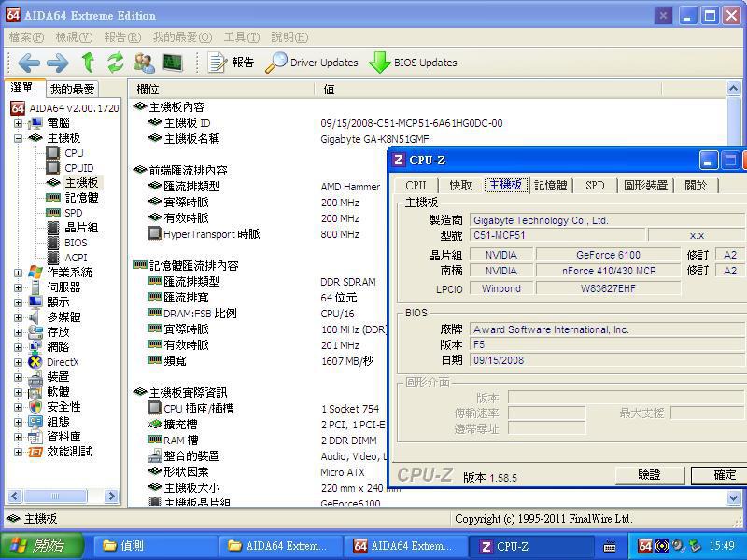Click the blue Back arrow toolbar icon
This screenshot has height=560, width=747.
point(28,63)
